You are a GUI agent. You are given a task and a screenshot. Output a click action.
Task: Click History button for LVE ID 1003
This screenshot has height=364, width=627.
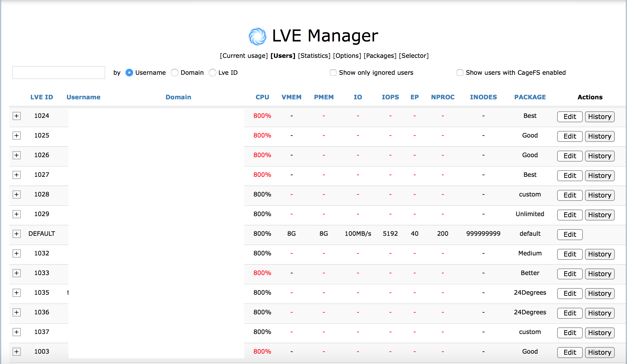coord(600,352)
